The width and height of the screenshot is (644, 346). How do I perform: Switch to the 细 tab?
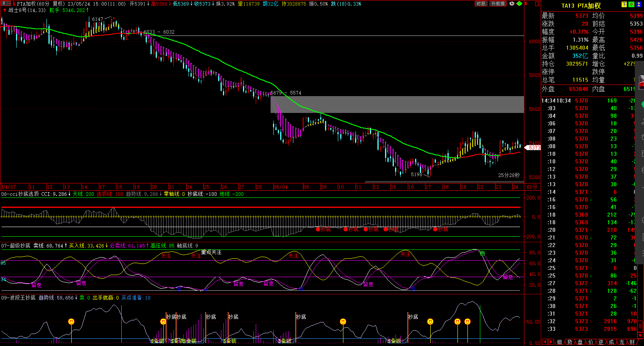tap(559, 342)
